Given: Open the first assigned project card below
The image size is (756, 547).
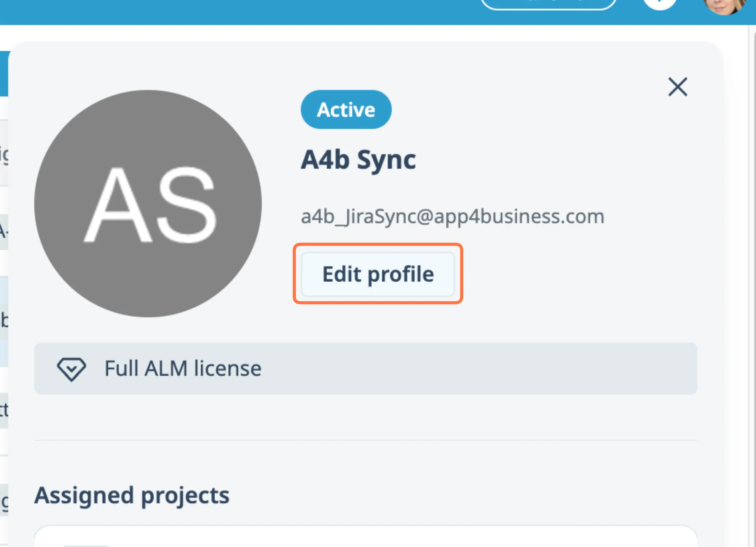Looking at the screenshot, I should click(365, 537).
